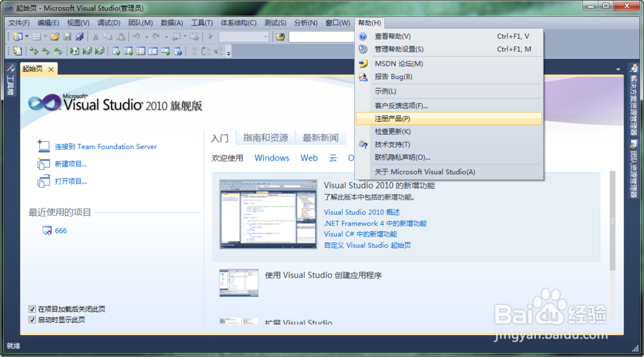Toggle 在项目加载后关闭此页 checkbox
The image size is (644, 357).
click(x=32, y=309)
